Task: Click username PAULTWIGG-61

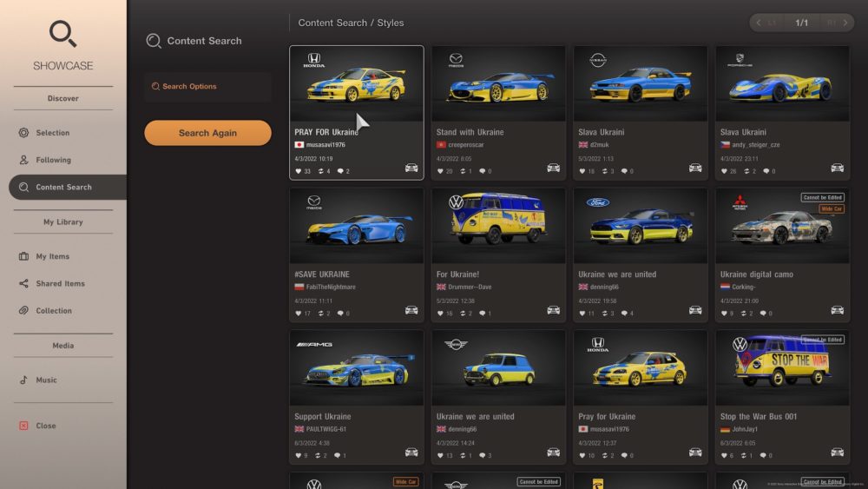Action: tap(326, 429)
